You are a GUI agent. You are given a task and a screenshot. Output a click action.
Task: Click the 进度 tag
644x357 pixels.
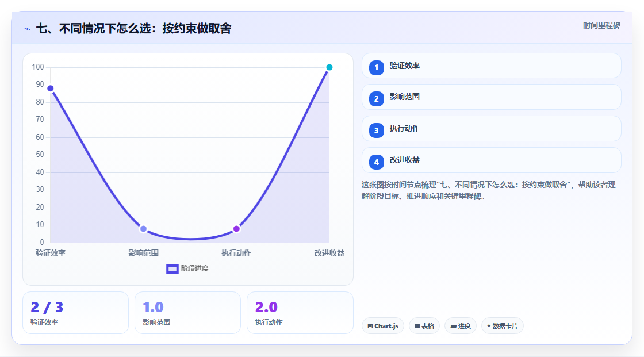[461, 326]
